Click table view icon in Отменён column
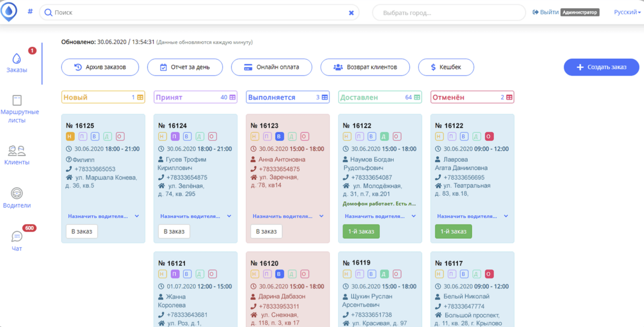The height and width of the screenshot is (327, 644). point(509,97)
